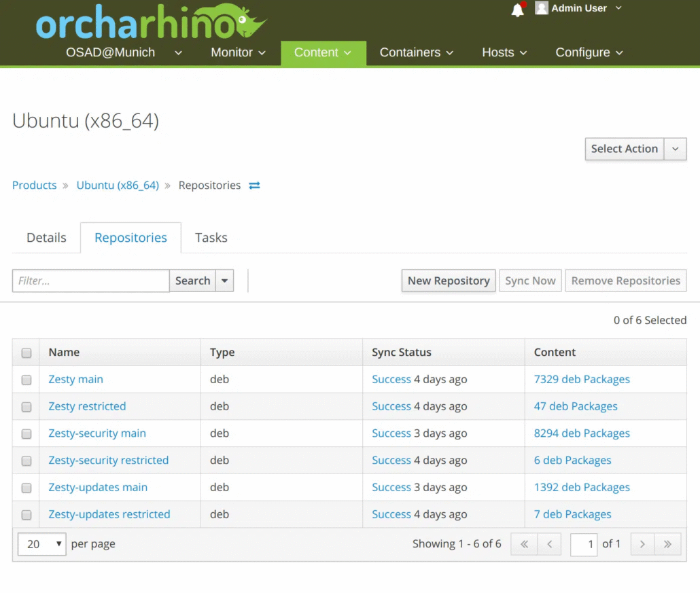This screenshot has width=700, height=593.
Task: Go to previous page arrow
Action: (549, 544)
